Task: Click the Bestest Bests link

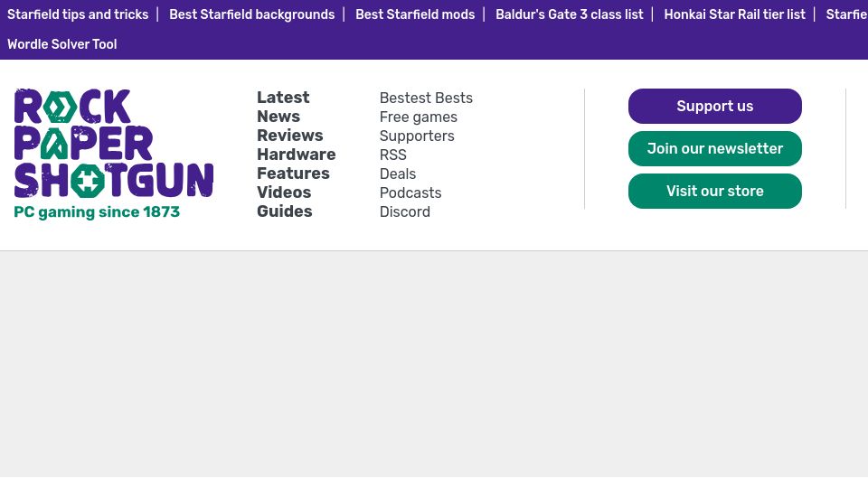Action: [426, 98]
